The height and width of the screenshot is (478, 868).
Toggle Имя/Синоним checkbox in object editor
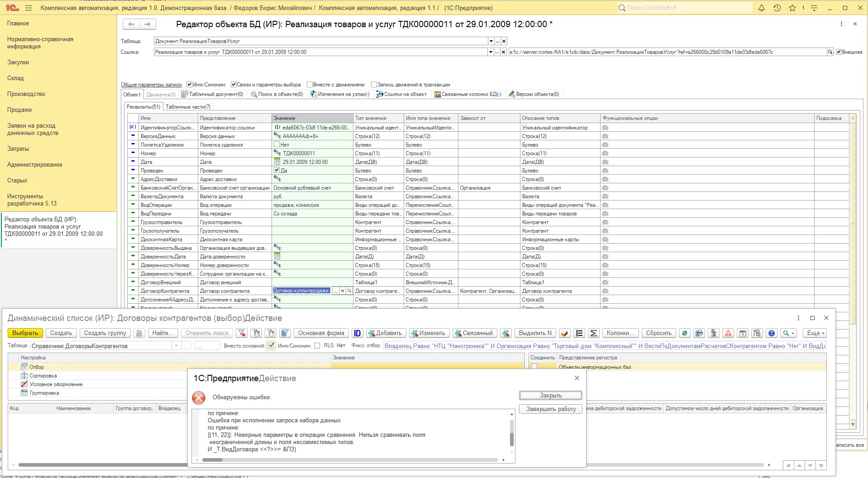point(189,85)
